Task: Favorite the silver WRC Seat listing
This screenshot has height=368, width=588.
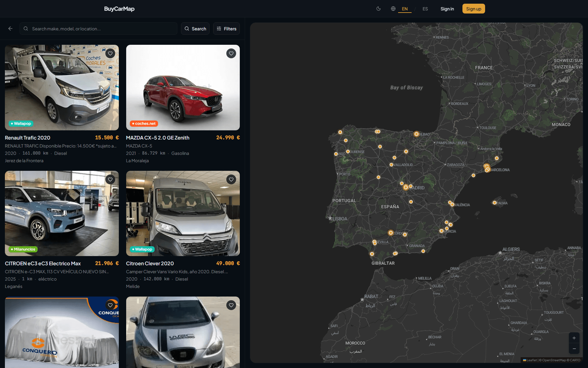Action: [x=231, y=305]
